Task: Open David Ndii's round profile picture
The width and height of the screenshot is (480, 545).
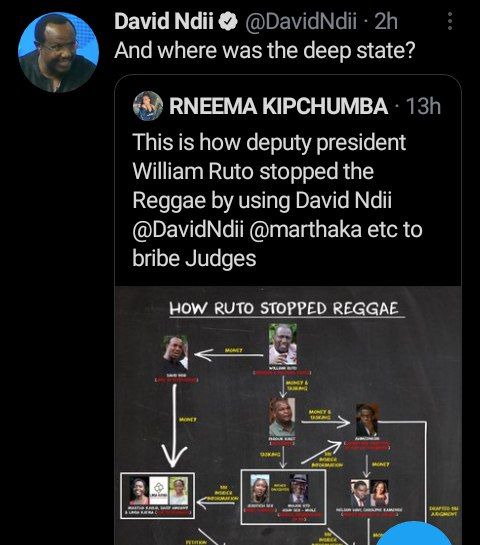Action: [x=59, y=52]
